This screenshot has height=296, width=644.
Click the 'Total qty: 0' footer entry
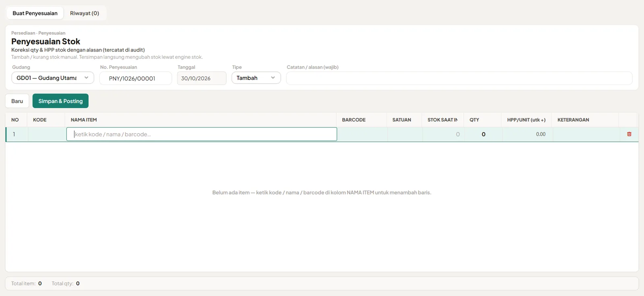pos(66,284)
